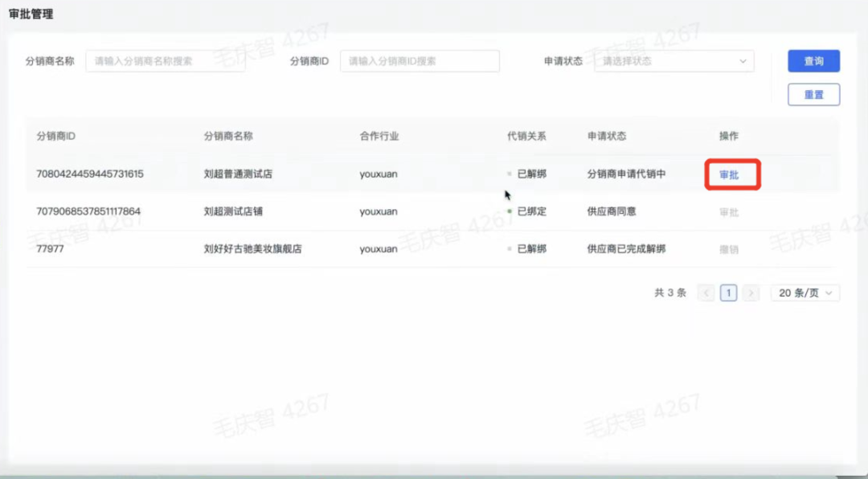Click the blue 查询 button
Viewport: 868px width, 479px height.
point(813,61)
